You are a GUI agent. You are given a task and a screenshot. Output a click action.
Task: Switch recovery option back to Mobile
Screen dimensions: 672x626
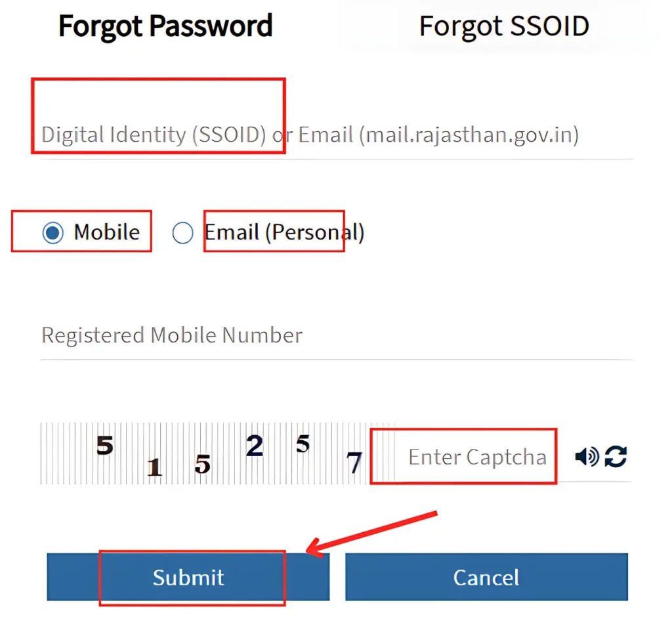click(52, 232)
